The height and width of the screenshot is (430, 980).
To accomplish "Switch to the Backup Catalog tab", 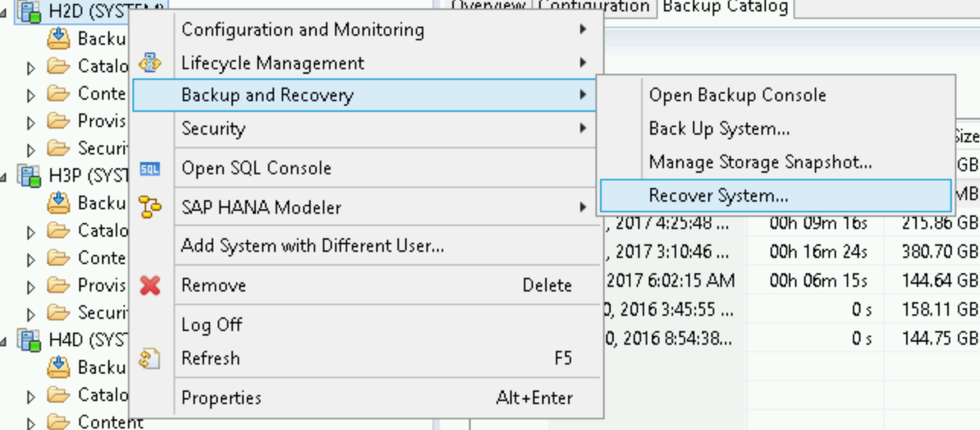I will click(x=724, y=8).
